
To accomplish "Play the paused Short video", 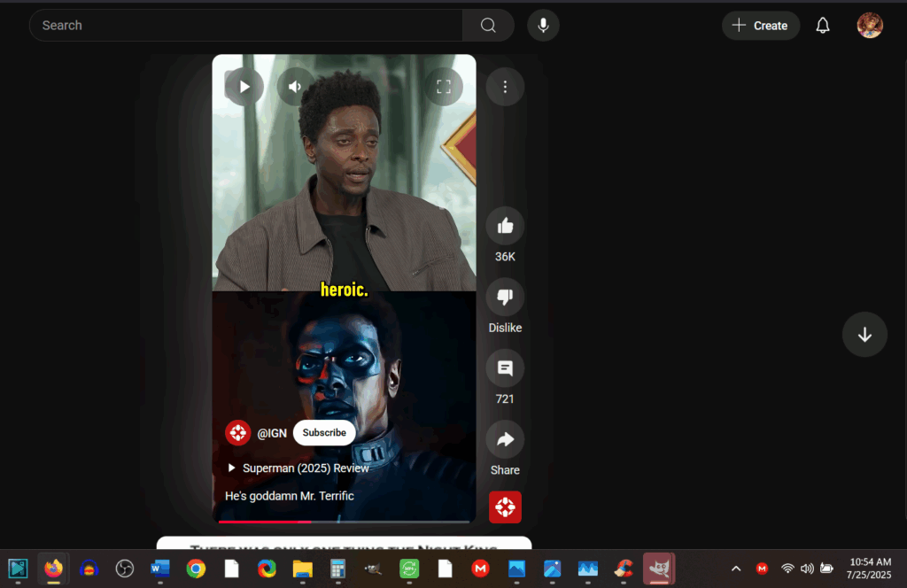I will [244, 87].
